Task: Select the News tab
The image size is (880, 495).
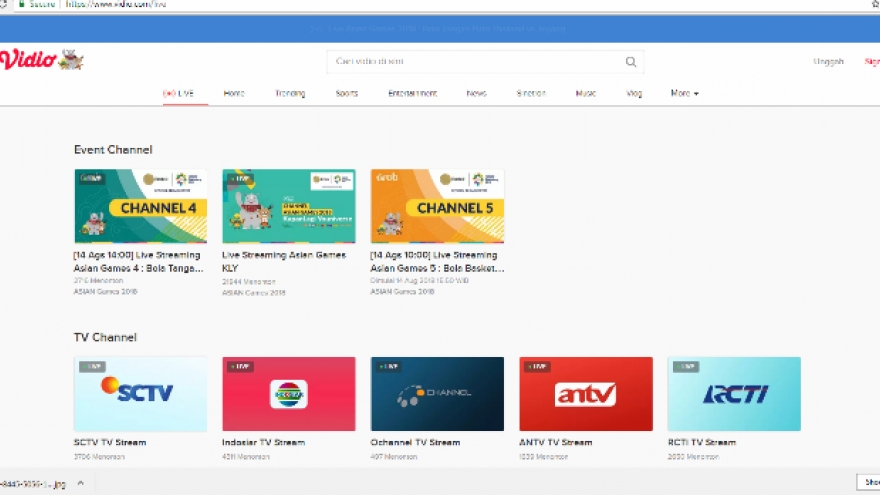Action: pyautogui.click(x=476, y=93)
